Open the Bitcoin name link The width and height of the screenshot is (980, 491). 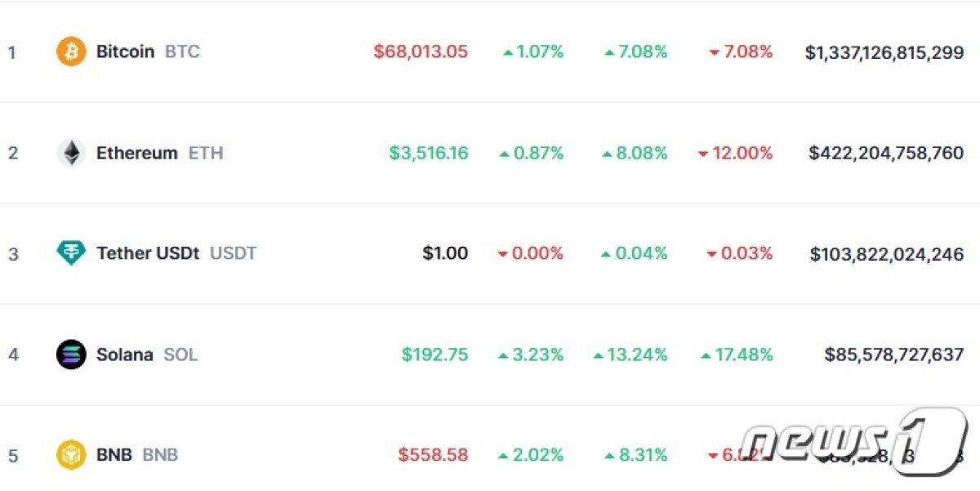[125, 51]
